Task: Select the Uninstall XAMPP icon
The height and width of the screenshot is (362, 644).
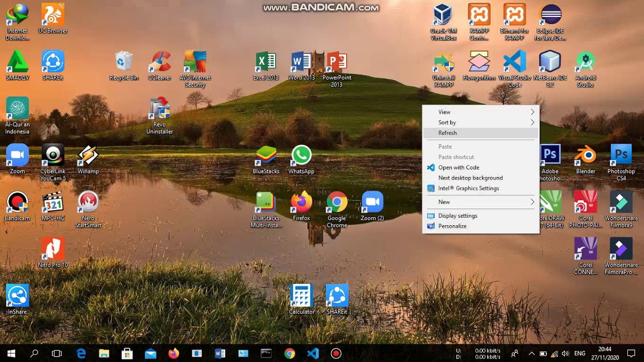Action: click(x=443, y=69)
